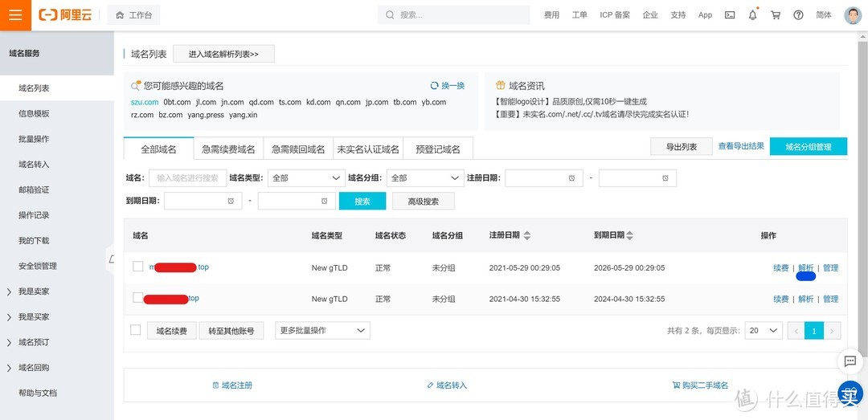Open the 域名类型 dropdown
Viewport: 868px width, 420px height.
[x=307, y=178]
